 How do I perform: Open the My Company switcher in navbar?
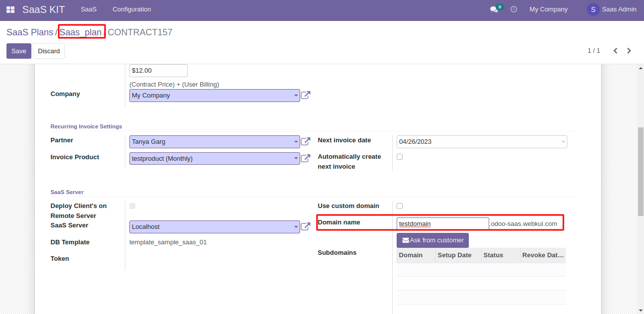click(x=548, y=9)
